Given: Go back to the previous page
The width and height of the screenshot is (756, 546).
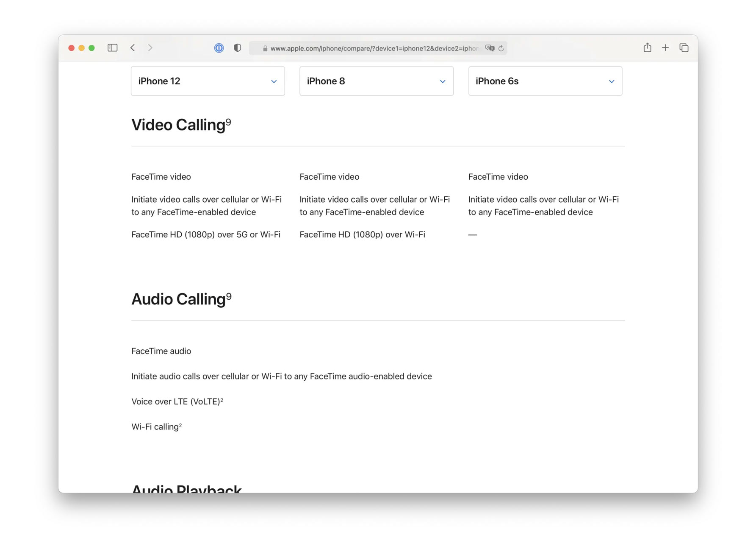Looking at the screenshot, I should [133, 48].
